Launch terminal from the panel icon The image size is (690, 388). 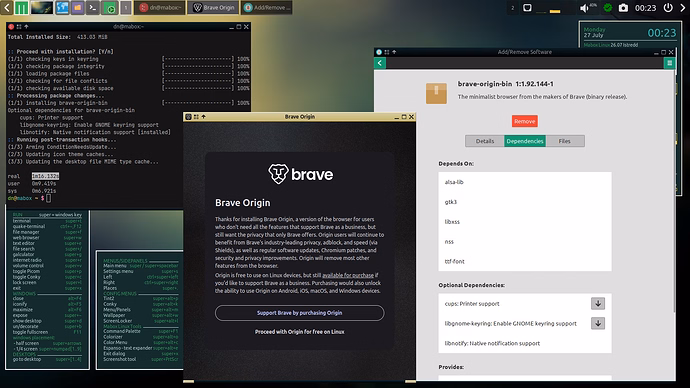pos(92,7)
